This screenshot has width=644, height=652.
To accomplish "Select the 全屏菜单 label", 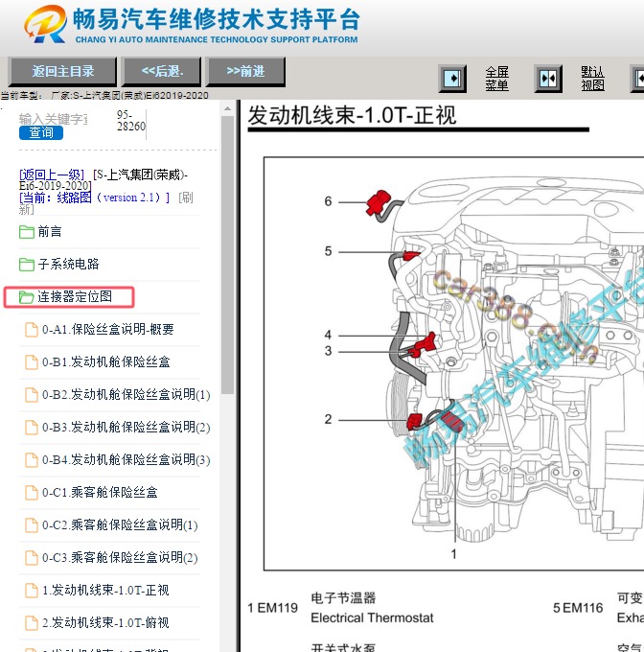I will (497, 79).
